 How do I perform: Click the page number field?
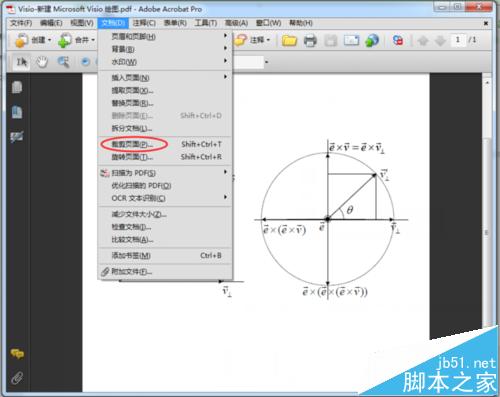coord(458,40)
